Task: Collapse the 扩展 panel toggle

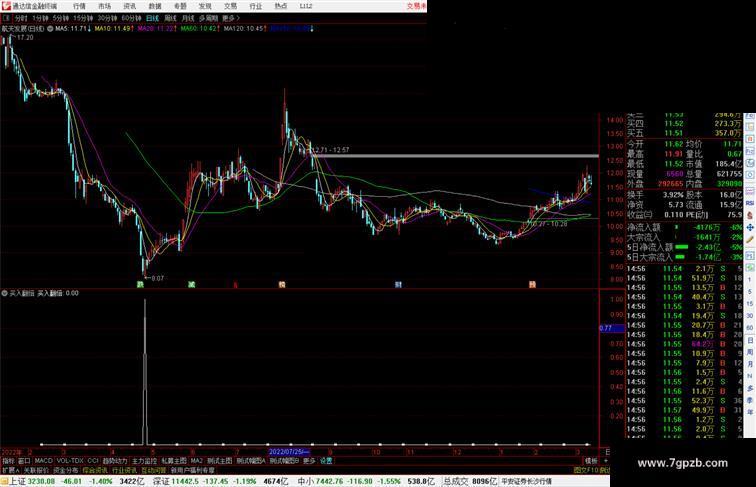Action: 11,471
